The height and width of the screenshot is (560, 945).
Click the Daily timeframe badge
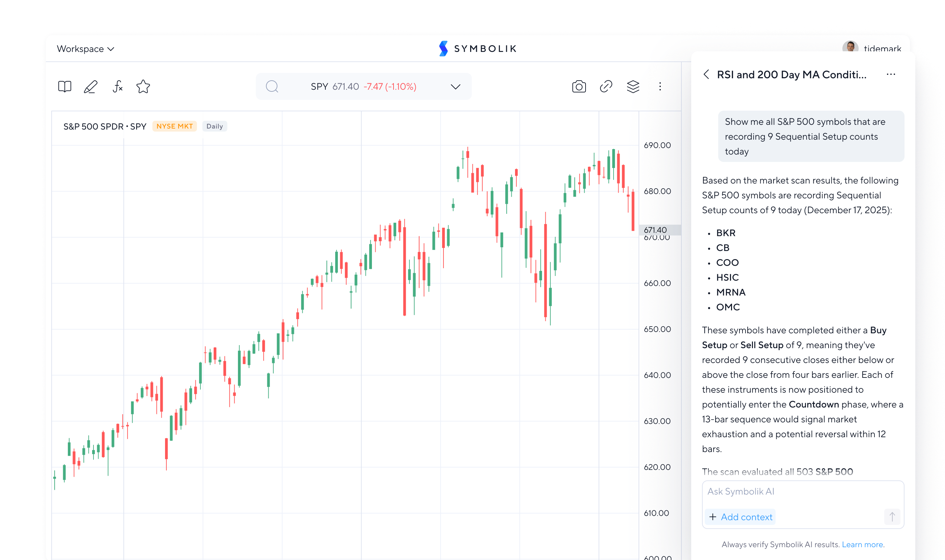[214, 126]
